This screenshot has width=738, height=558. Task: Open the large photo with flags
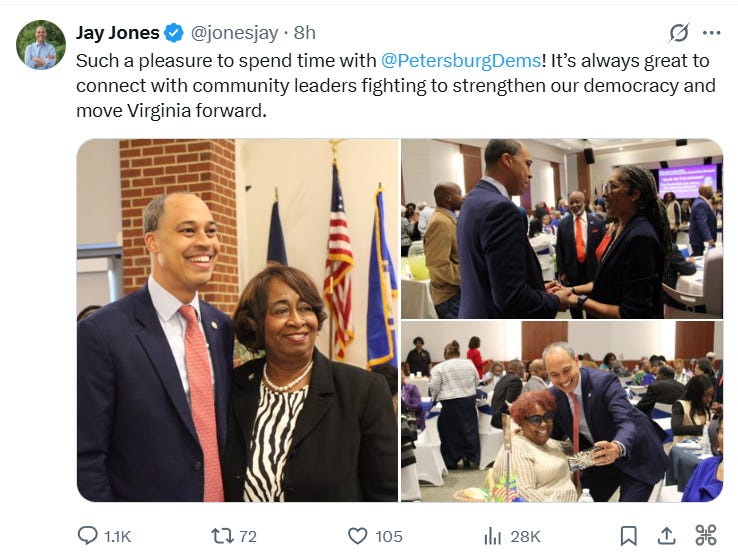point(237,320)
